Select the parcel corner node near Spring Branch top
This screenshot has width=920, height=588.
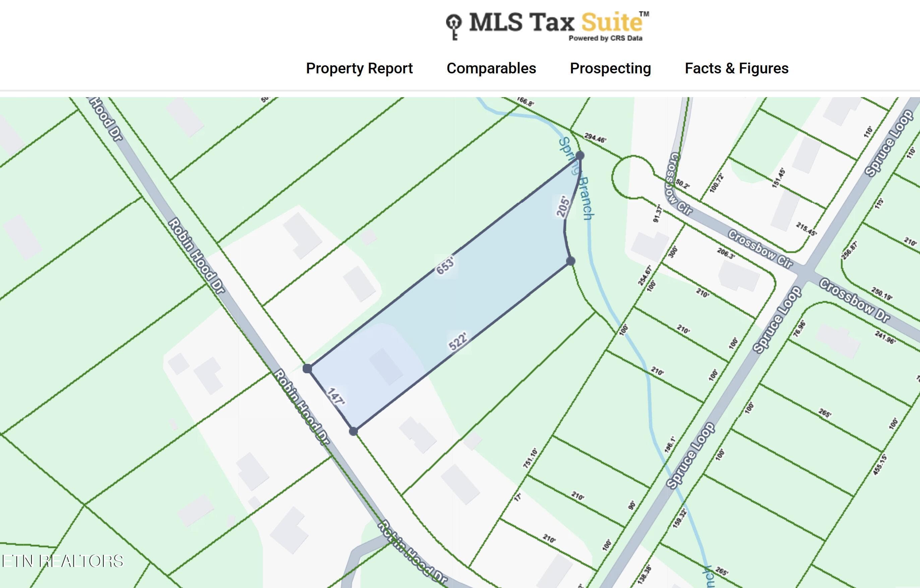click(x=580, y=155)
